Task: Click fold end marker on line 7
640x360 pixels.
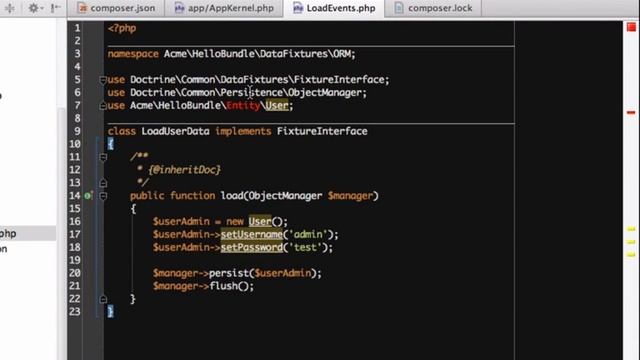Action: [103, 106]
